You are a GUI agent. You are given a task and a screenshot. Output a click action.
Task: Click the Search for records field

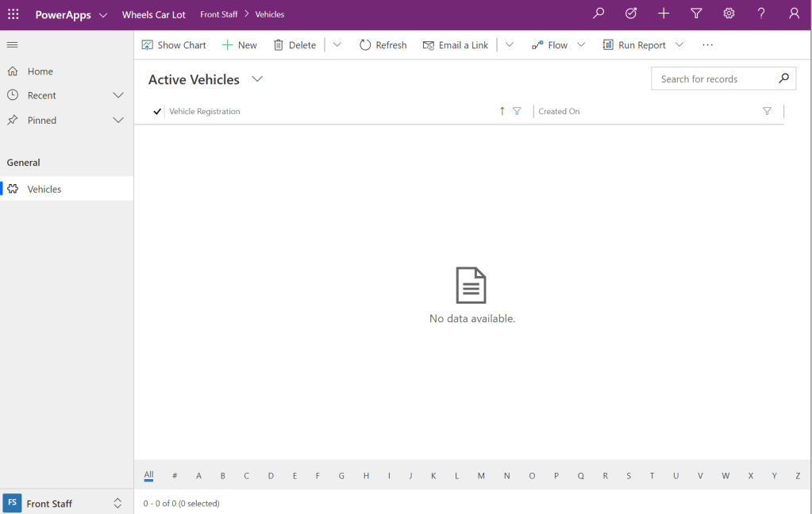[714, 79]
